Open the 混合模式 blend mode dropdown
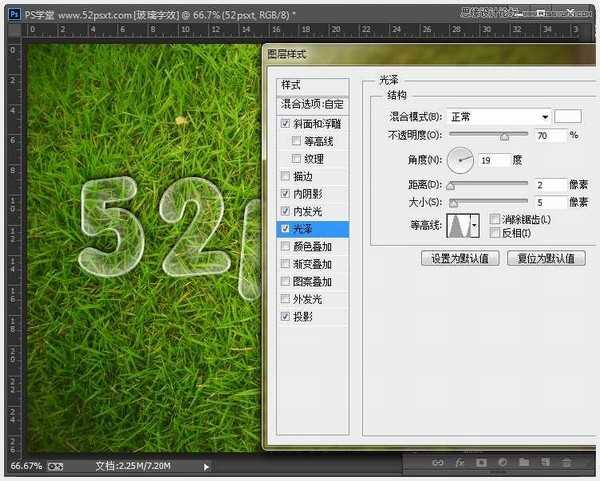This screenshot has width=600, height=481. click(499, 117)
